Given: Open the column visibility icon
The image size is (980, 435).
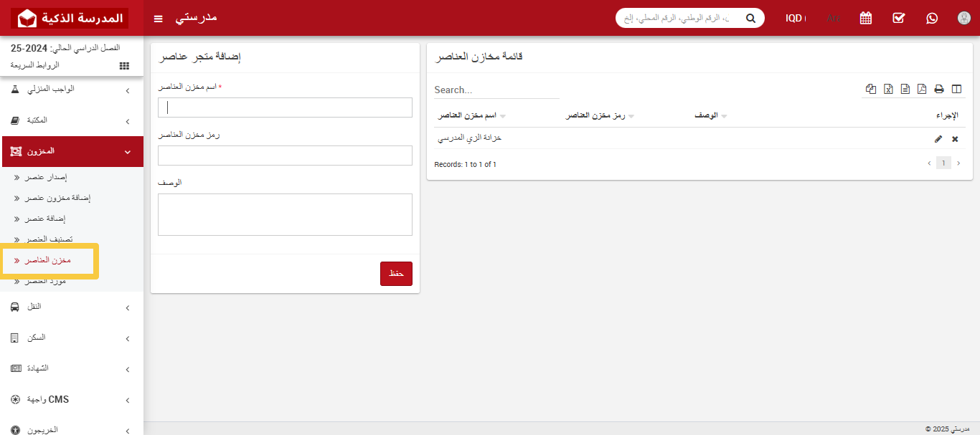Looking at the screenshot, I should [x=956, y=89].
